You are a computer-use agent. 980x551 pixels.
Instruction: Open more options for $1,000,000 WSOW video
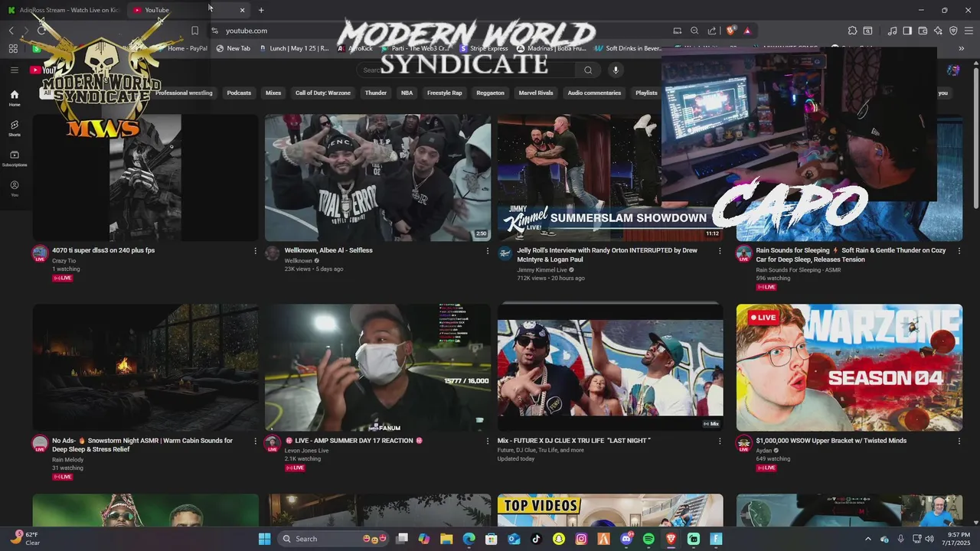[x=959, y=441]
